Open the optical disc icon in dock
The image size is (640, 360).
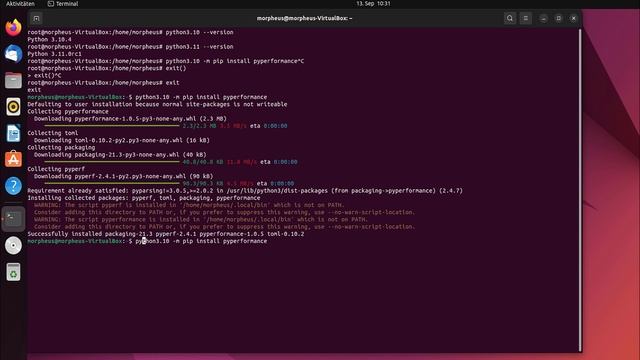click(13, 246)
